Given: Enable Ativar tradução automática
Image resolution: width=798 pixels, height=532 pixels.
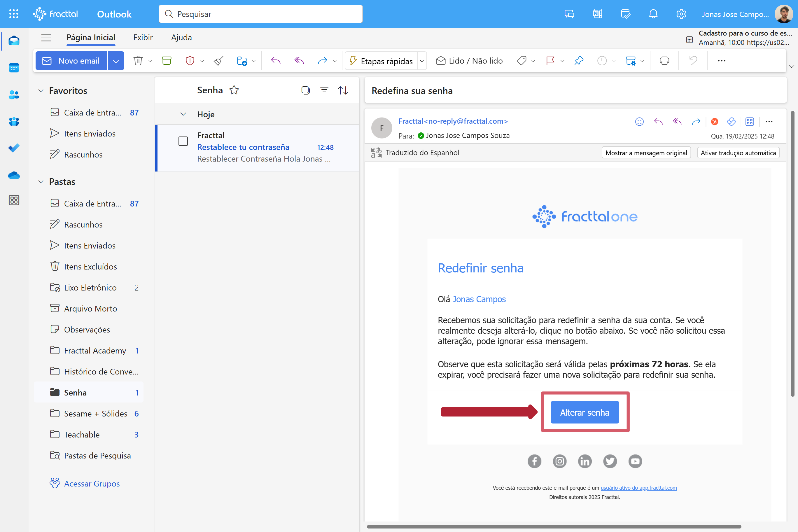Looking at the screenshot, I should pos(738,153).
